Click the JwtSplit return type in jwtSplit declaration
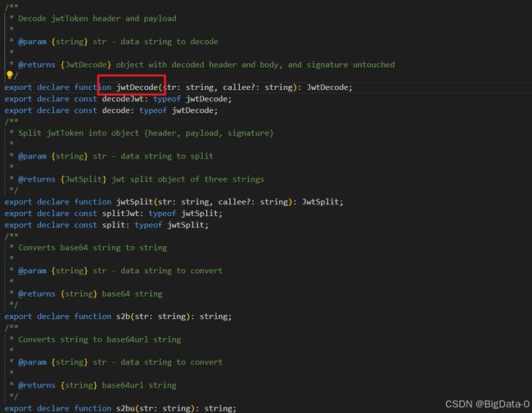This screenshot has height=413, width=532. (x=320, y=202)
